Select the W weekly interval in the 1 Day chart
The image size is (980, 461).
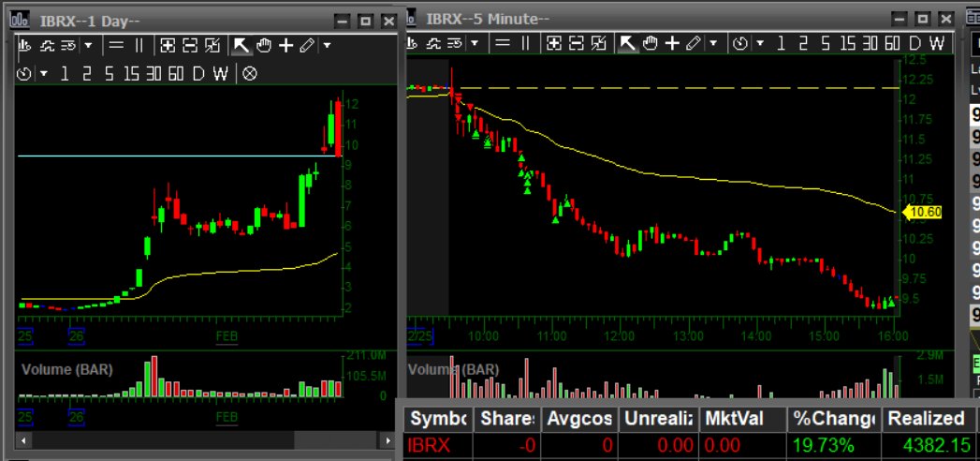(220, 74)
